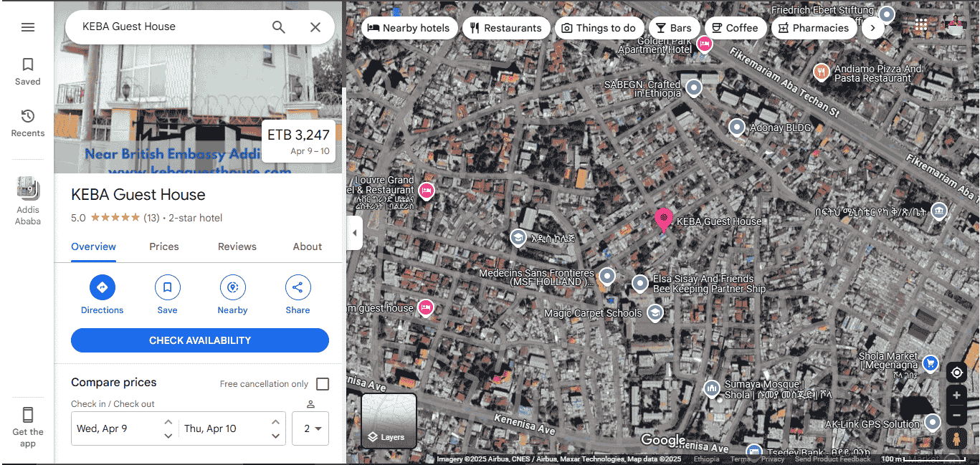This screenshot has width=980, height=465.
Task: Show your location on the map
Action: (x=957, y=373)
